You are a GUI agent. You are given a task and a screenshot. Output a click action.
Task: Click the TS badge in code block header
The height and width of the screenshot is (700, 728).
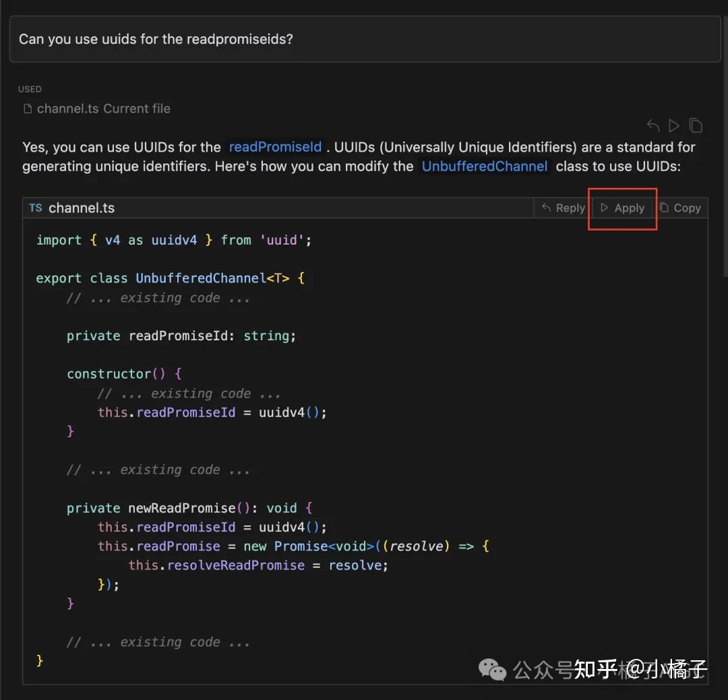[36, 208]
